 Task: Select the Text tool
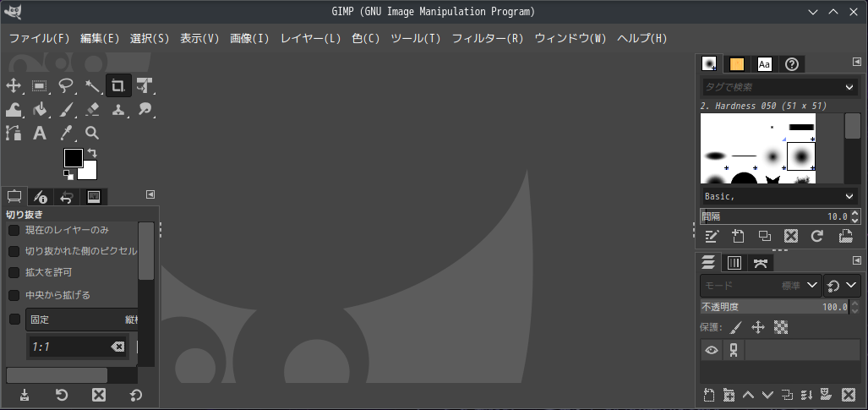click(40, 133)
